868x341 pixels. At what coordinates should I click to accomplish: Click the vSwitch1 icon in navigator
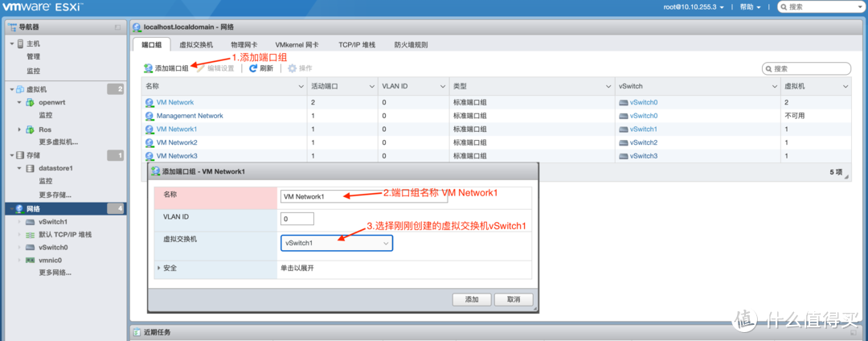tap(31, 222)
